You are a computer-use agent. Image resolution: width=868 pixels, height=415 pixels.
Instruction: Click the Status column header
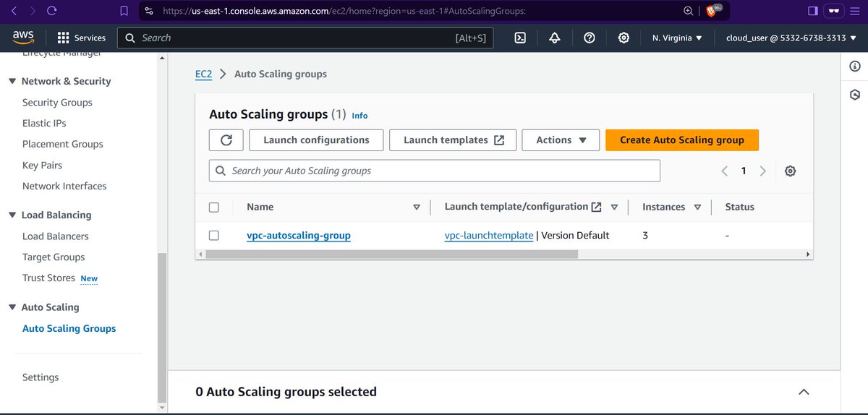point(739,208)
